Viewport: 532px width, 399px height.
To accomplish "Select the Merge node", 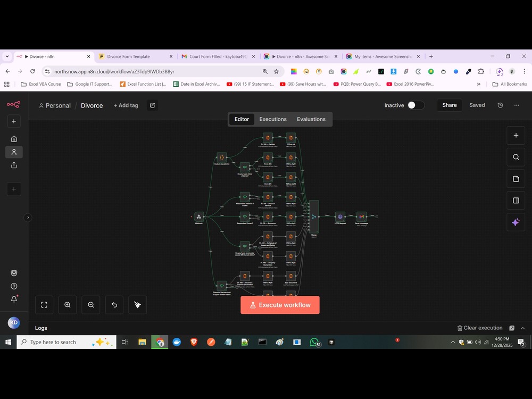I will click(314, 217).
